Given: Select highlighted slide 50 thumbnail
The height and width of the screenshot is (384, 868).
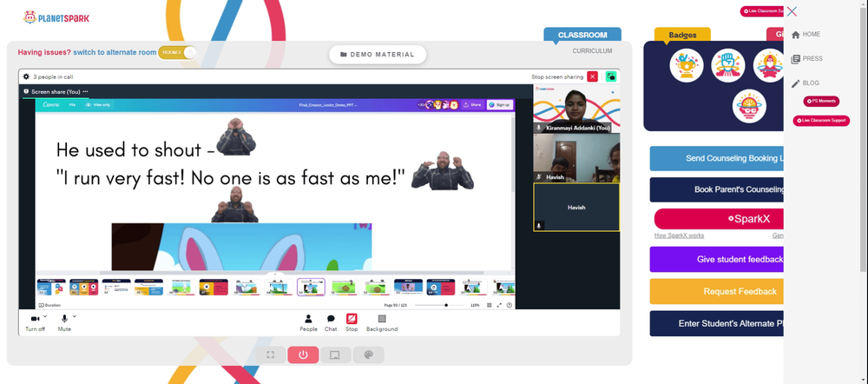Looking at the screenshot, I should tap(311, 287).
